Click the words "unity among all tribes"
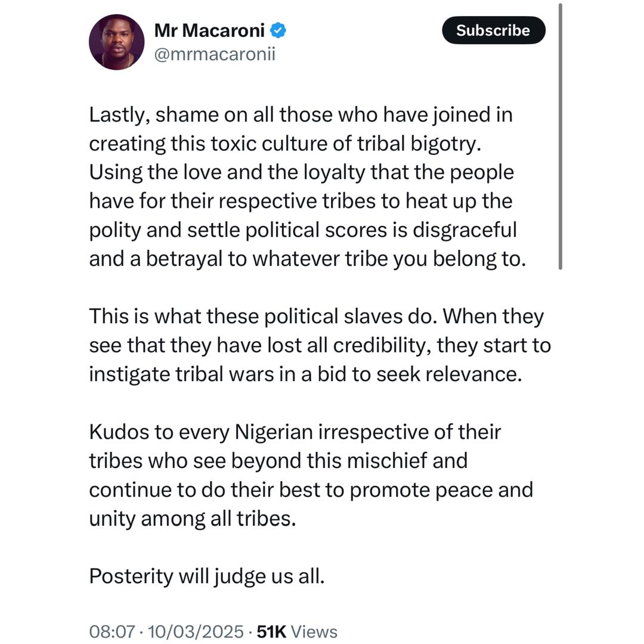This screenshot has width=644, height=644. point(192,518)
